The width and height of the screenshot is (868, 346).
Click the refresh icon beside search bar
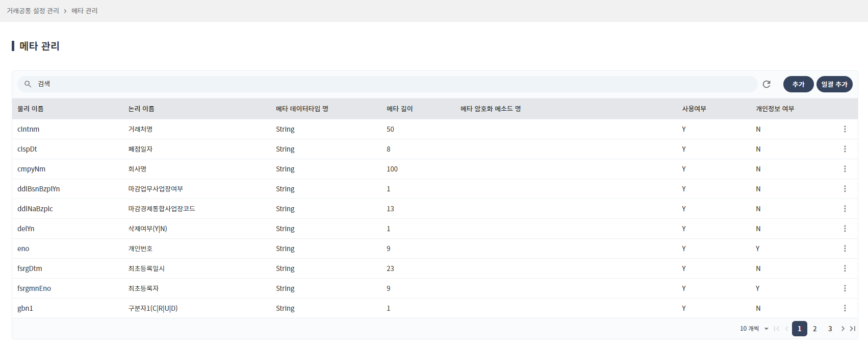click(766, 84)
